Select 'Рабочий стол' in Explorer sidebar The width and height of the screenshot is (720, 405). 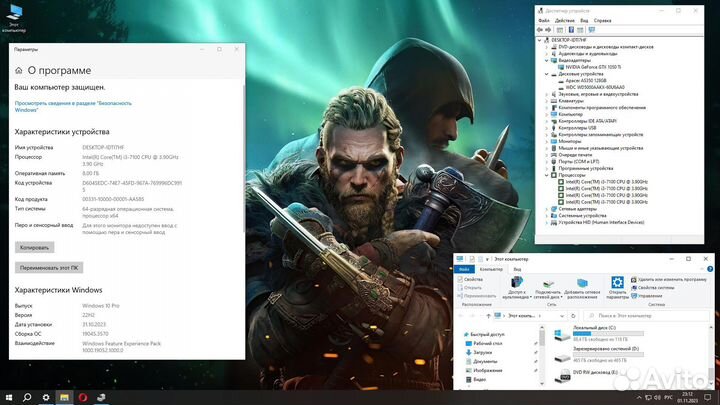click(x=484, y=343)
